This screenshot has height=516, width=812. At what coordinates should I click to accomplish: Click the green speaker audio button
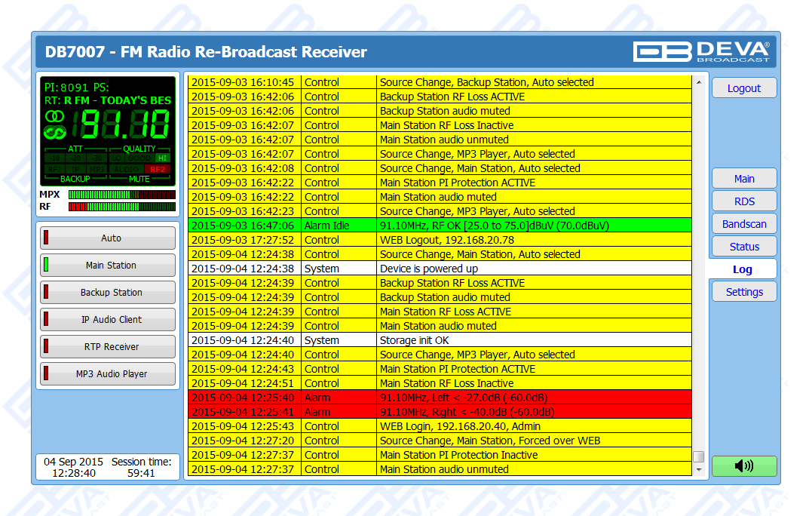point(743,466)
